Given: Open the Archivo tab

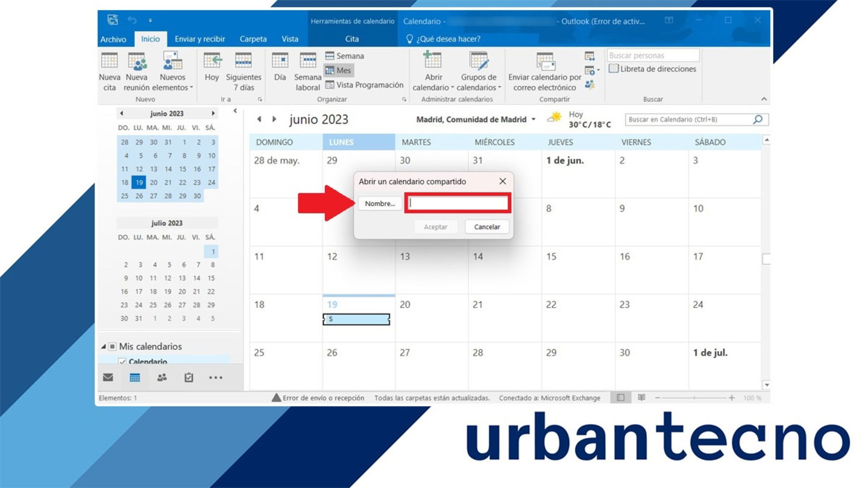Looking at the screenshot, I should [x=113, y=39].
